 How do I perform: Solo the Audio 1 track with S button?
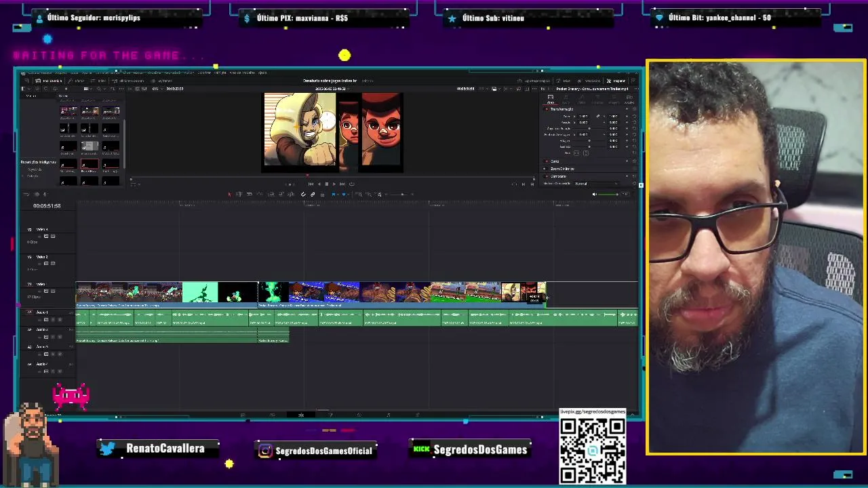pos(53,320)
